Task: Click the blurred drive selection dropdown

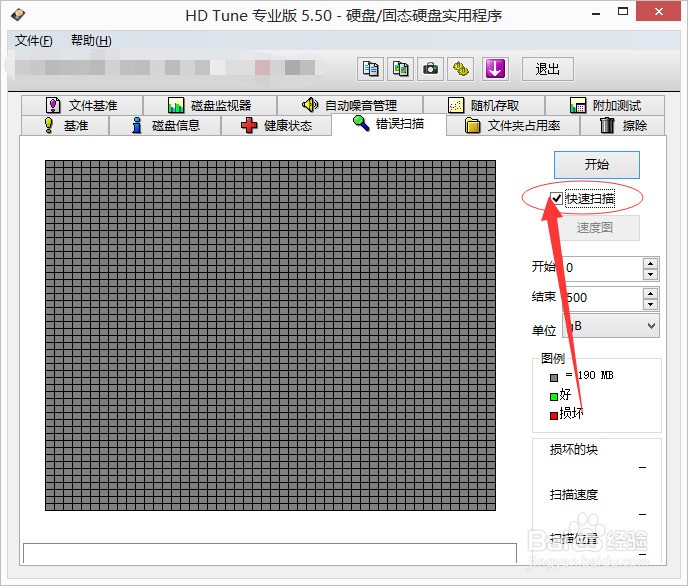Action: click(167, 68)
